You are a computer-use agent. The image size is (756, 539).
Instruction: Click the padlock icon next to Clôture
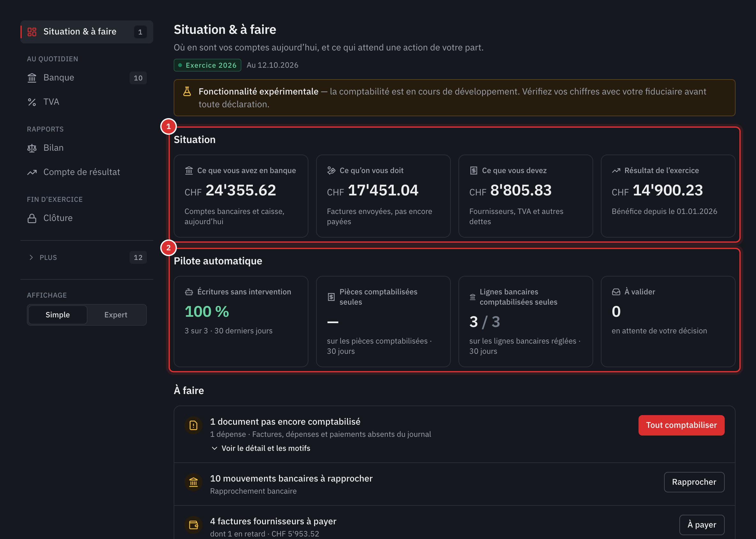[x=32, y=218]
